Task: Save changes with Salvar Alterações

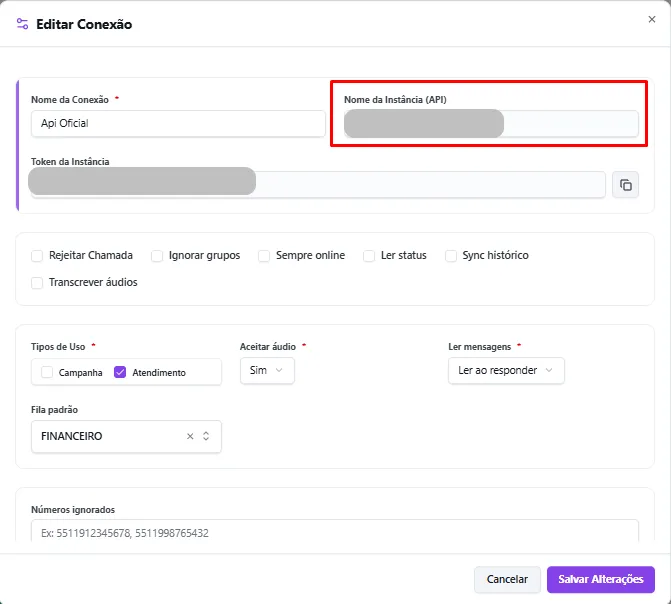Action: tap(601, 579)
